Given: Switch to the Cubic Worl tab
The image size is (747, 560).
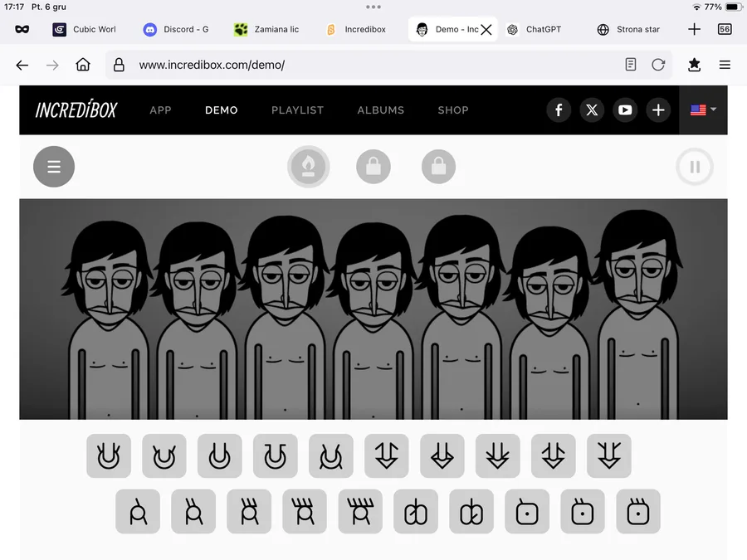Looking at the screenshot, I should 85,30.
